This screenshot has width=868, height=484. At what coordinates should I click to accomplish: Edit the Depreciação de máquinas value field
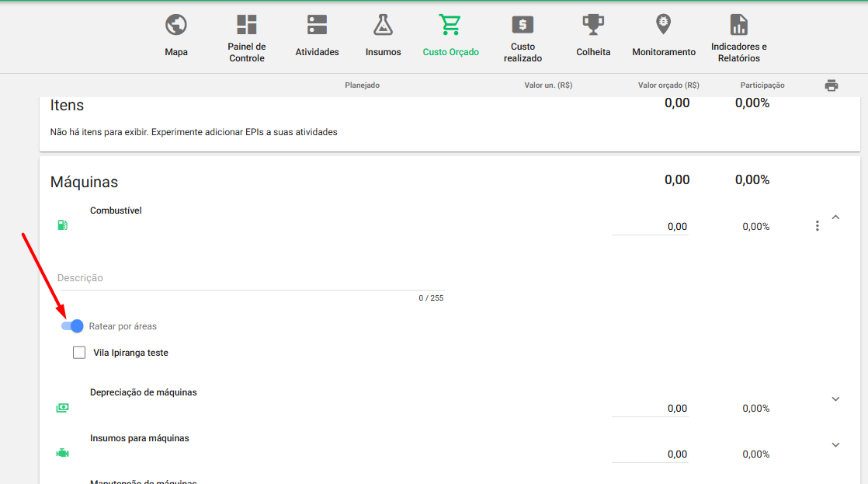(650, 409)
